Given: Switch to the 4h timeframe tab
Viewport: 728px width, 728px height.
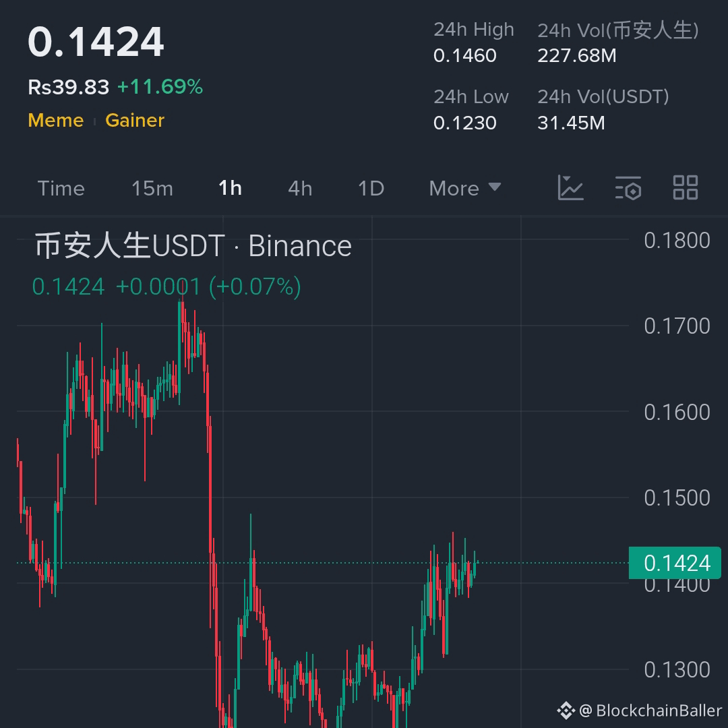Looking at the screenshot, I should [x=299, y=189].
